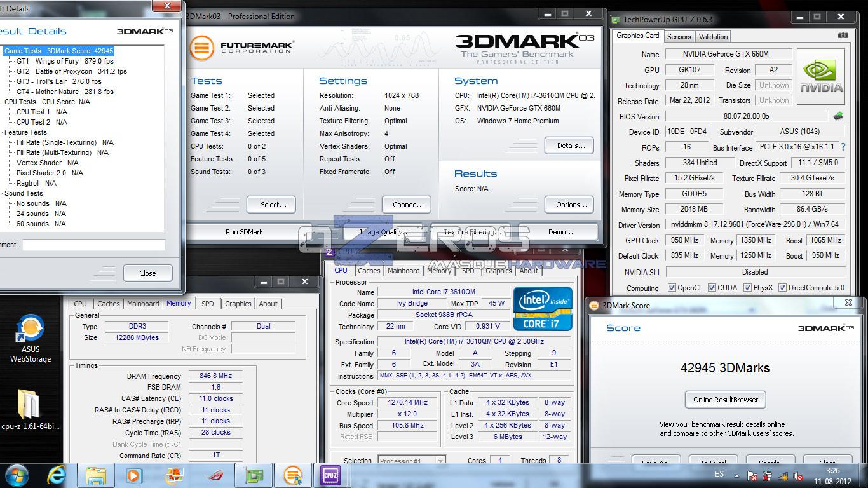The height and width of the screenshot is (488, 868).
Task: Switch to the Sensors tab in GPU-Z
Action: tap(679, 37)
